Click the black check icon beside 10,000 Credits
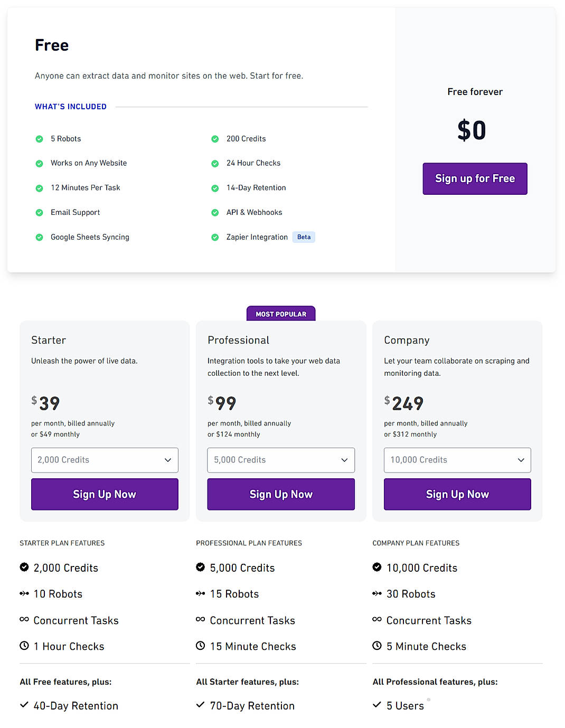The image size is (565, 728). pos(377,567)
